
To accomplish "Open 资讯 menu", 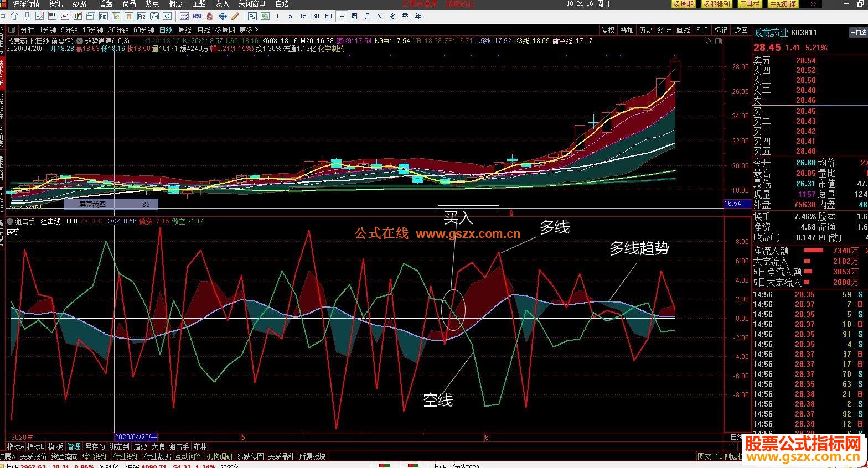I will click(56, 4).
